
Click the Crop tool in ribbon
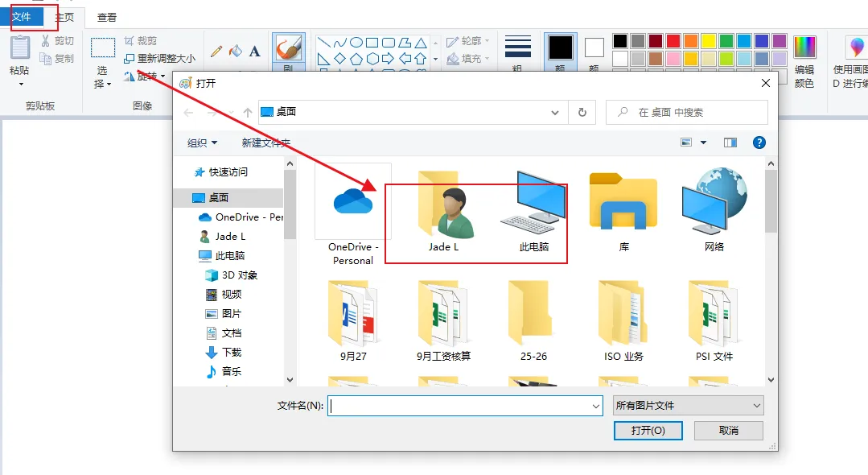[x=141, y=40]
